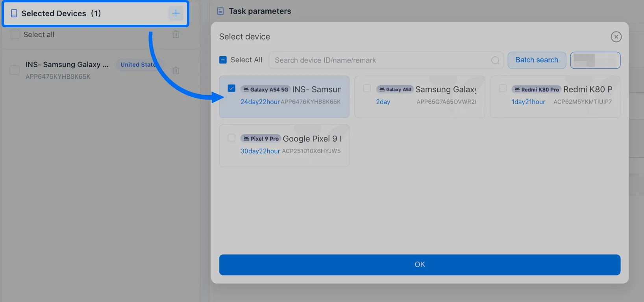This screenshot has height=302, width=644.
Task: Click the Galaxy A54 5G model tag
Action: pos(266,89)
